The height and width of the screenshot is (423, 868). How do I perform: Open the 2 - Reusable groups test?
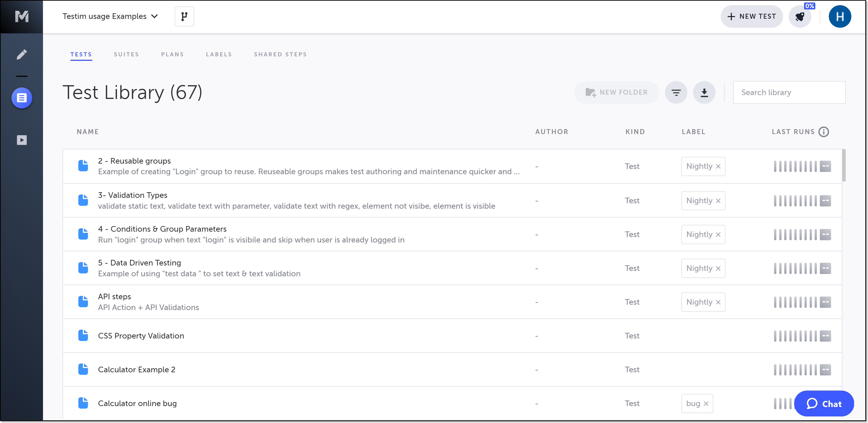pos(134,161)
